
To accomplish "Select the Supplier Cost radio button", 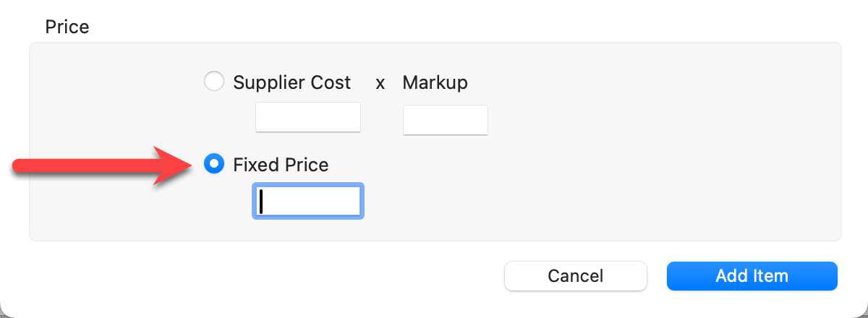I will point(214,82).
